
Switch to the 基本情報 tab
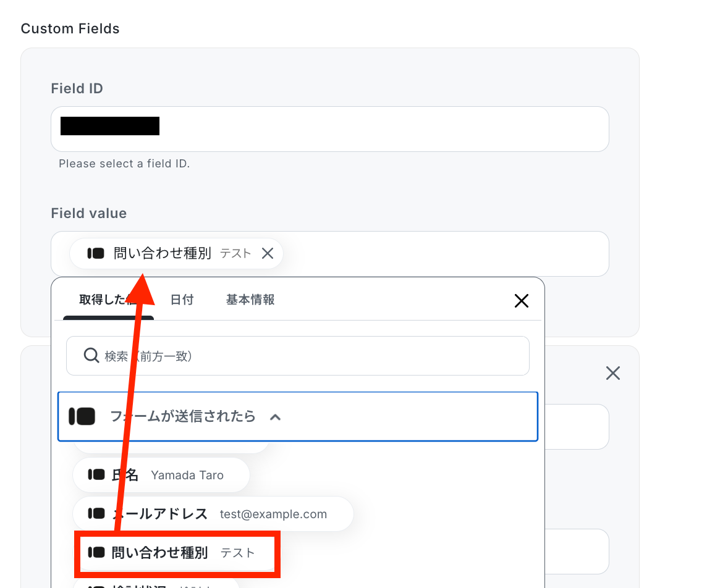pos(250,300)
